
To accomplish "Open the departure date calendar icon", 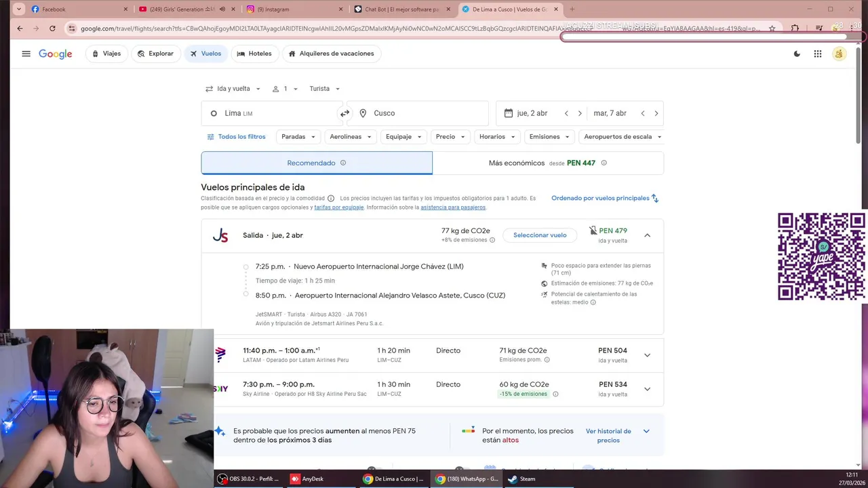I will (x=509, y=113).
